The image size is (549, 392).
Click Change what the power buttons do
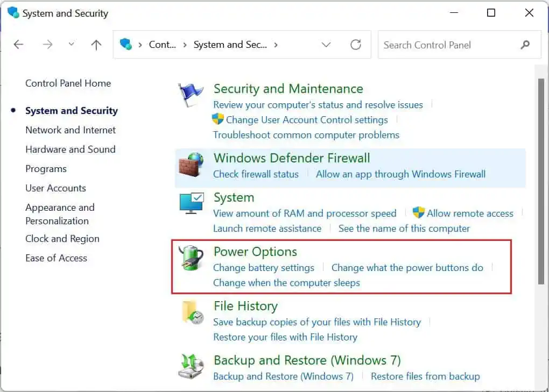pos(407,267)
